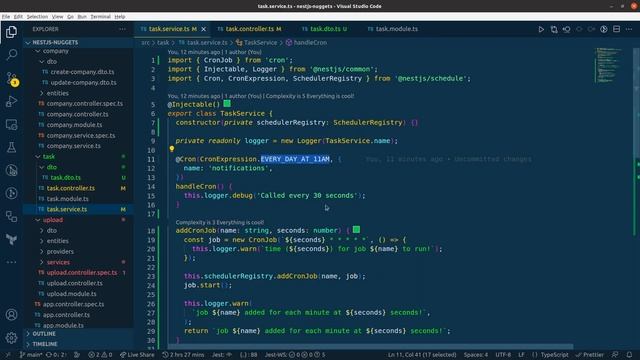Viewport: 640px width, 360px height.
Task: Switch to task.dto.ts tab
Action: tap(324, 29)
